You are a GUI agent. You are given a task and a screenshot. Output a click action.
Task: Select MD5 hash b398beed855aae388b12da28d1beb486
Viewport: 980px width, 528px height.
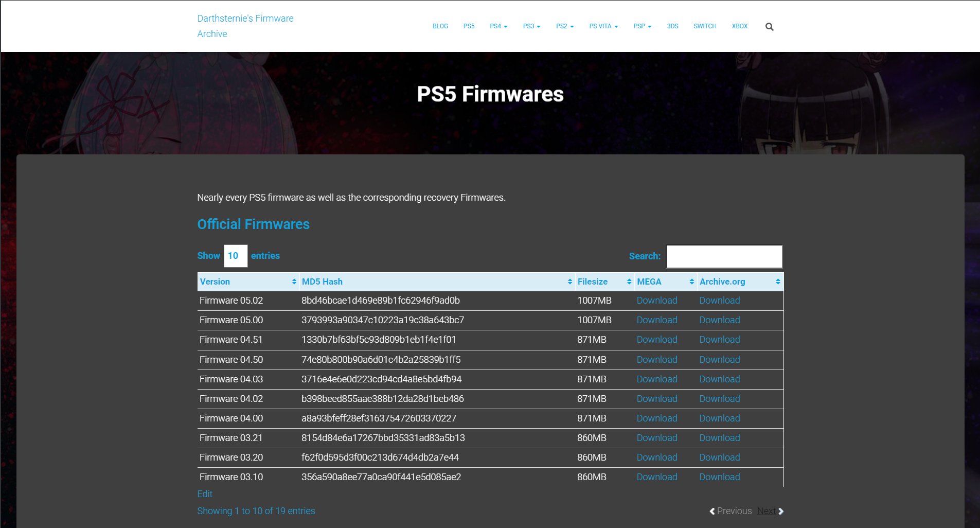[383, 399]
